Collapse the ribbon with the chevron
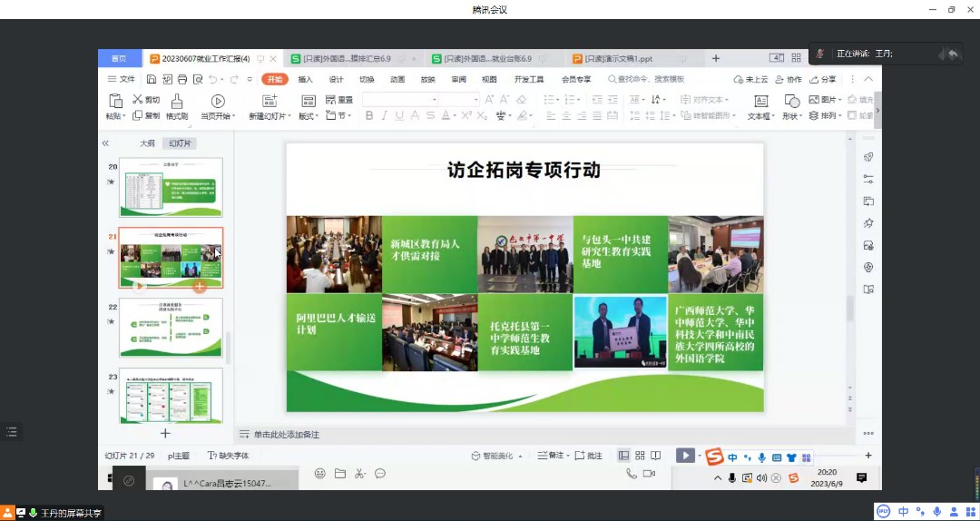This screenshot has width=980, height=521. 868,79
